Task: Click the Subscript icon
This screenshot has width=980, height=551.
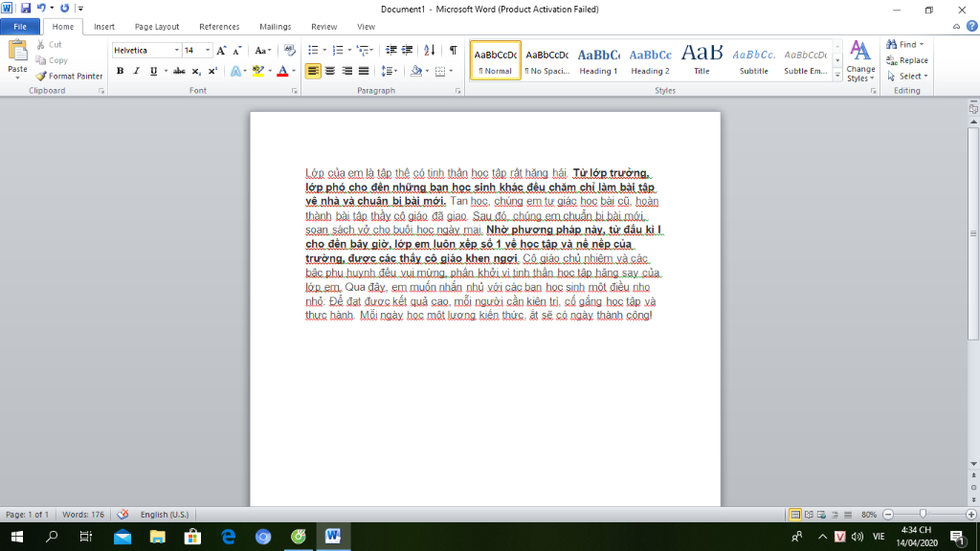Action: click(x=196, y=71)
